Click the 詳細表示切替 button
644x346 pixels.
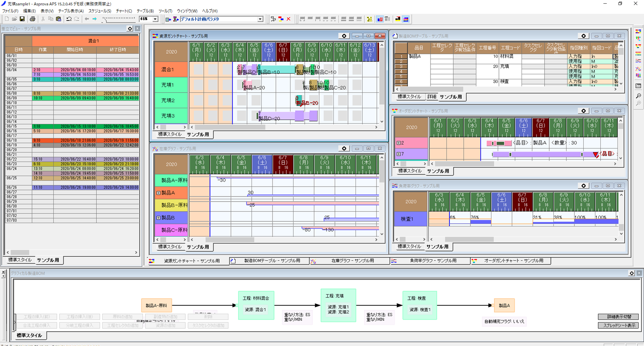pos(619,317)
